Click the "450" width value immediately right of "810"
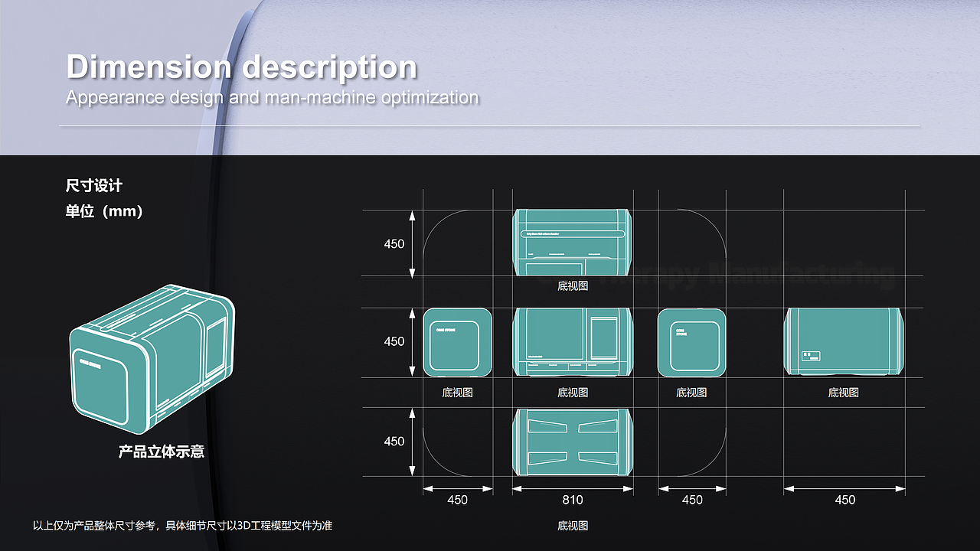Image resolution: width=980 pixels, height=551 pixels. (692, 500)
